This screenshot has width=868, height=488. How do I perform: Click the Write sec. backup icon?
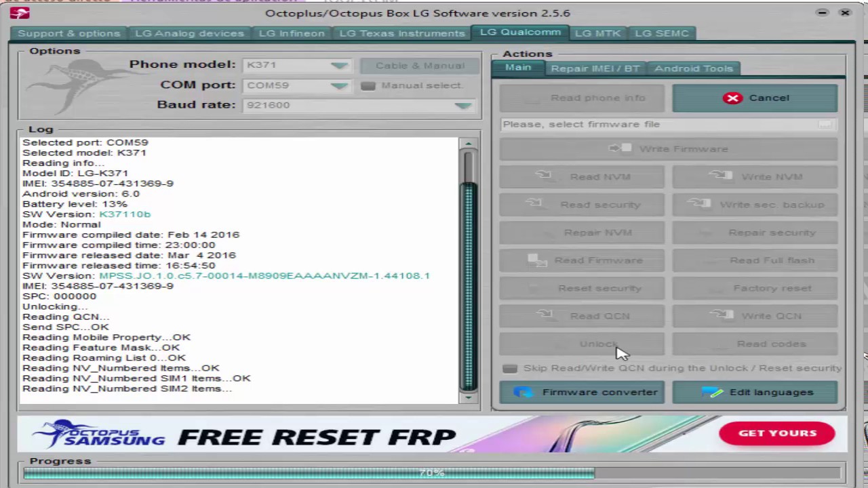(698, 204)
